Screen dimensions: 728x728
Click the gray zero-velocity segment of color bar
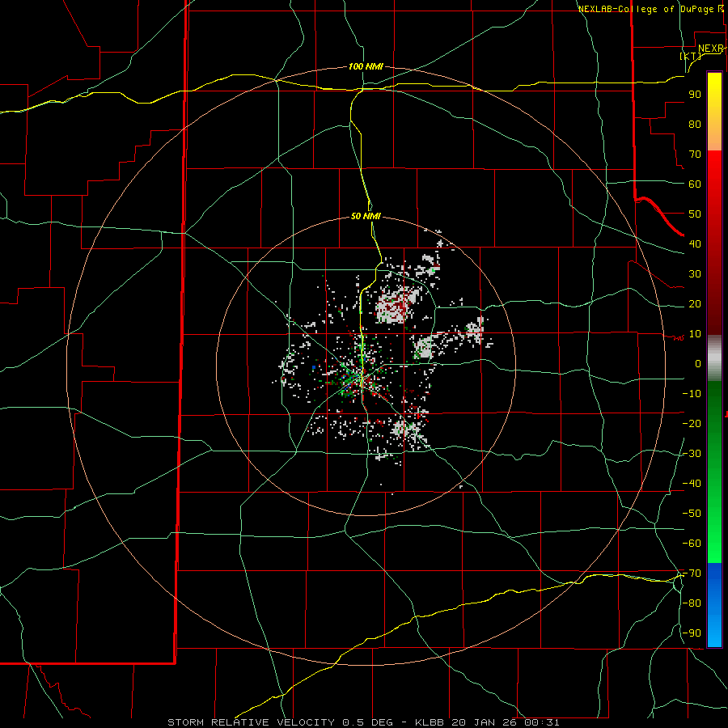[714, 358]
